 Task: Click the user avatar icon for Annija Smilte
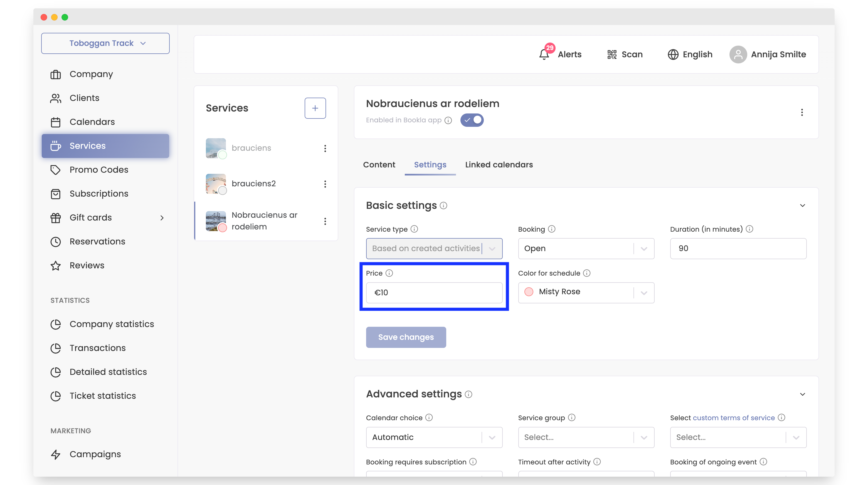tap(738, 54)
